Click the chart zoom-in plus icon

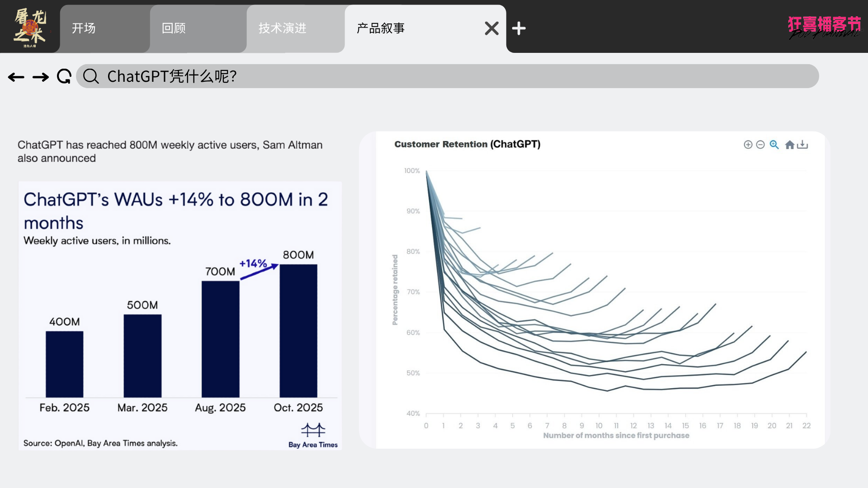(748, 145)
